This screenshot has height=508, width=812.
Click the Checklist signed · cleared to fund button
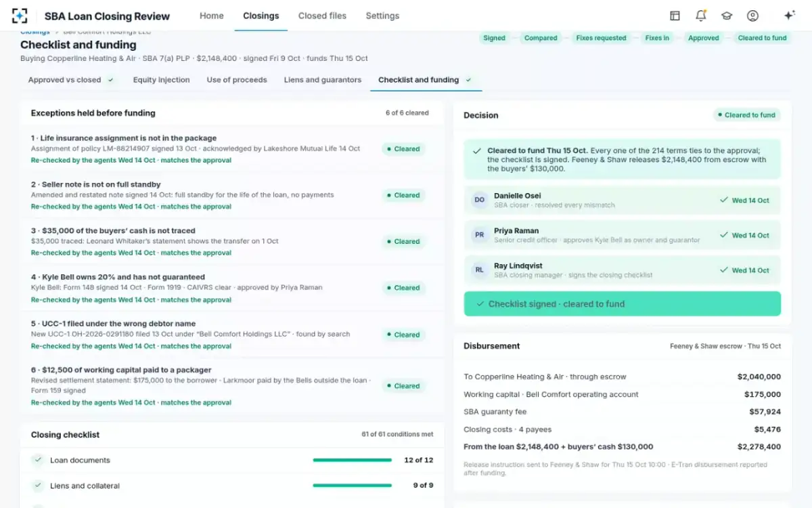click(623, 304)
